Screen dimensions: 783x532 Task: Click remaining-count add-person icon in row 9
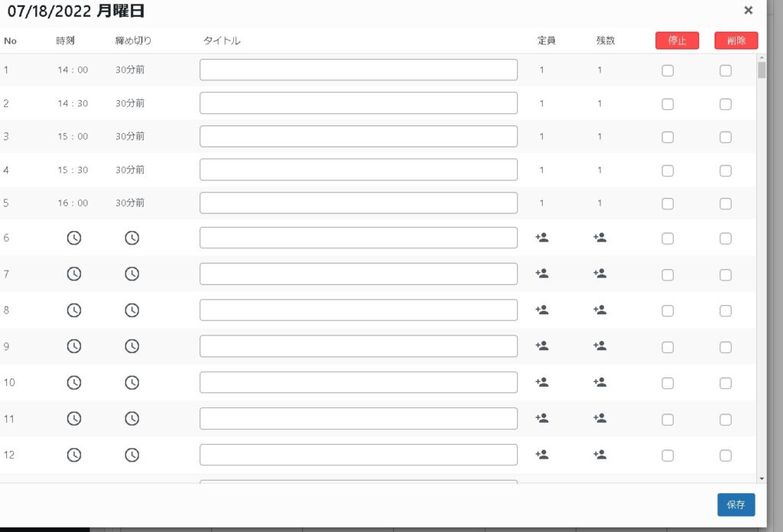point(600,345)
